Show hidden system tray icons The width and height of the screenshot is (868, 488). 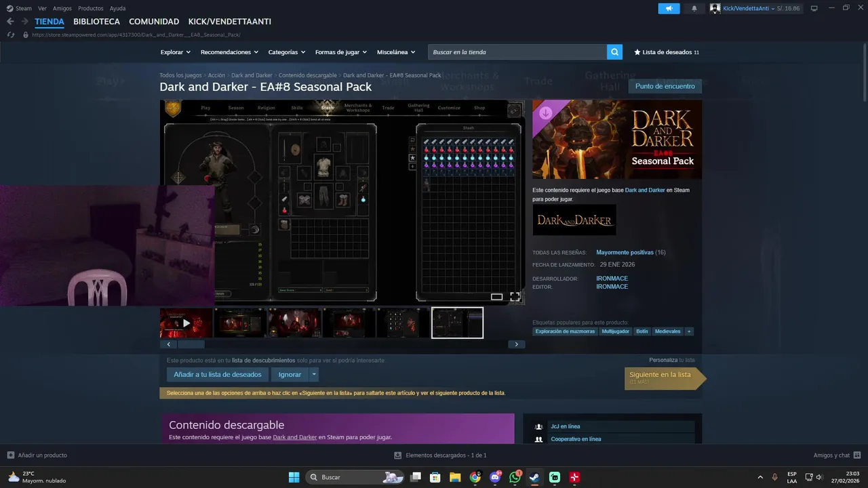pos(759,477)
